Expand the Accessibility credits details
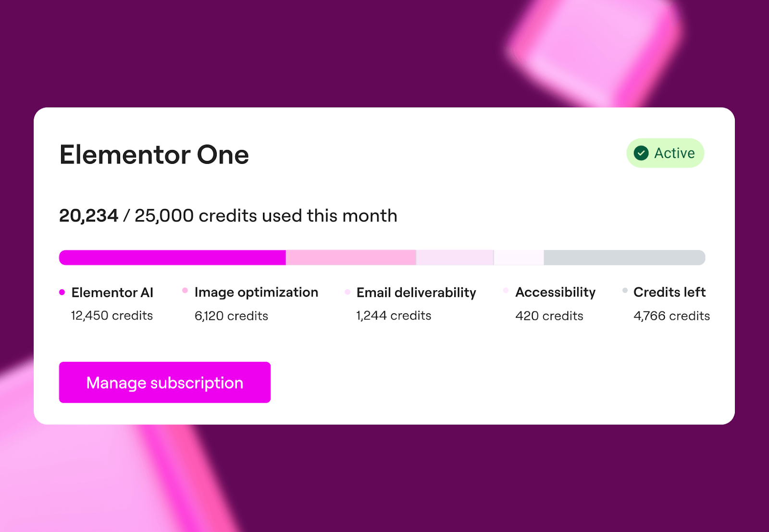Image resolution: width=769 pixels, height=532 pixels. click(x=549, y=316)
